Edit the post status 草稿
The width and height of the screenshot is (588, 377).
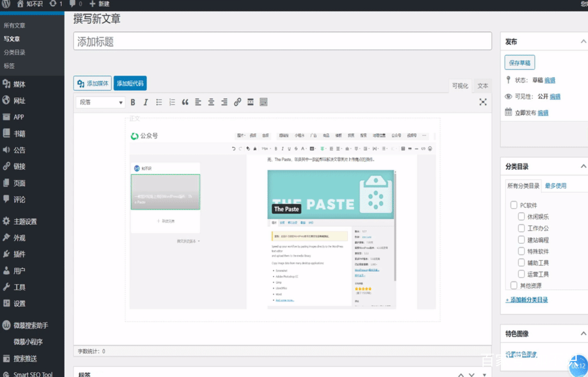tap(550, 80)
